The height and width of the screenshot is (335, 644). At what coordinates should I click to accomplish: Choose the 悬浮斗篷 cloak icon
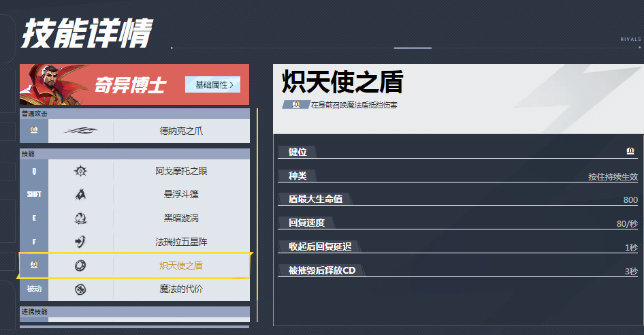[80, 194]
